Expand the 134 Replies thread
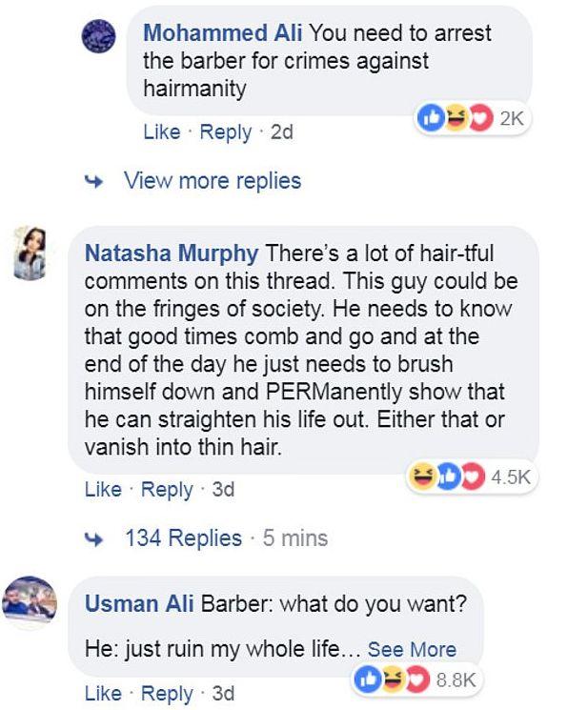Viewport: 588px width, 710px height. coord(184,538)
